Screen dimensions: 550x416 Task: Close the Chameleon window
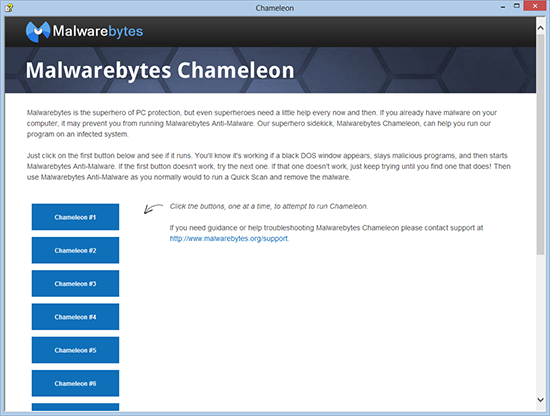[x=535, y=6]
